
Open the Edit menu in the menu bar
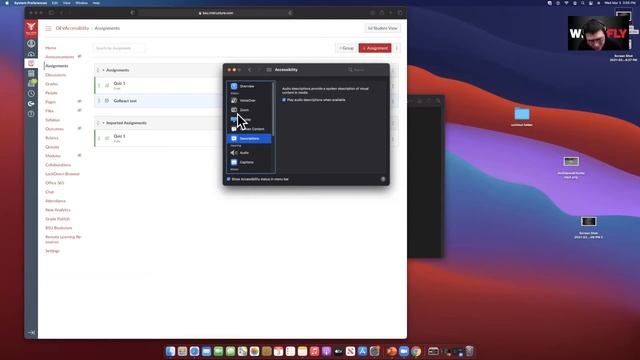click(x=55, y=3)
